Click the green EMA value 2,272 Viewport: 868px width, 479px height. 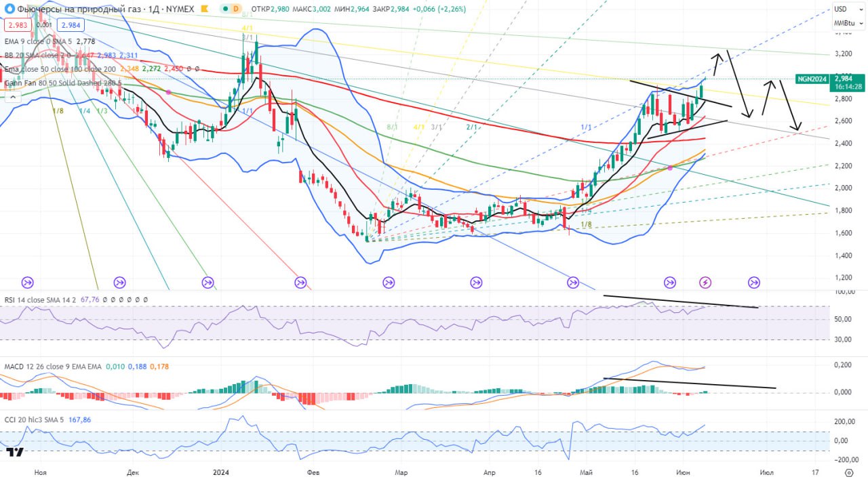153,69
